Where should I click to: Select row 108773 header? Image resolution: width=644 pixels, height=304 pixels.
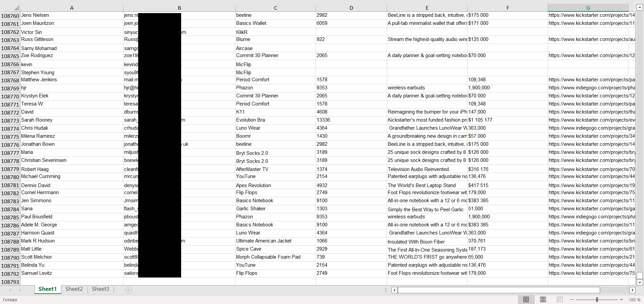(x=10, y=121)
